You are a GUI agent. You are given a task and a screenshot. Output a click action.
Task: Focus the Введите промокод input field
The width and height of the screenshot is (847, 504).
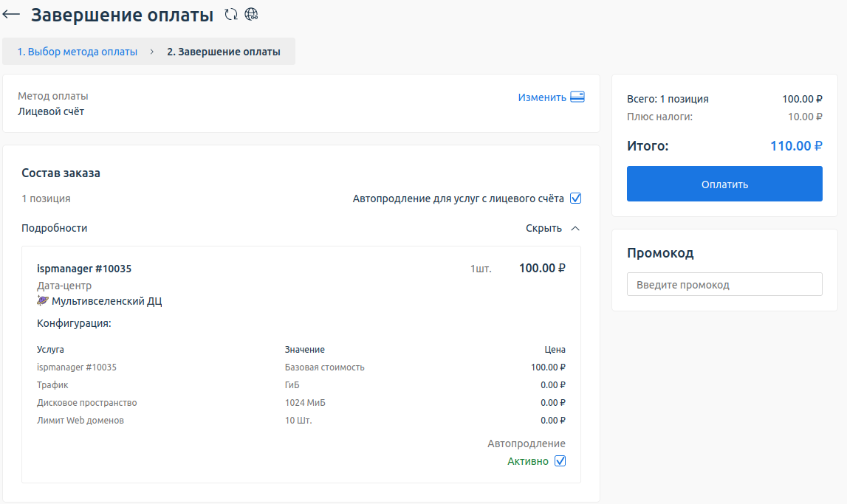point(724,285)
